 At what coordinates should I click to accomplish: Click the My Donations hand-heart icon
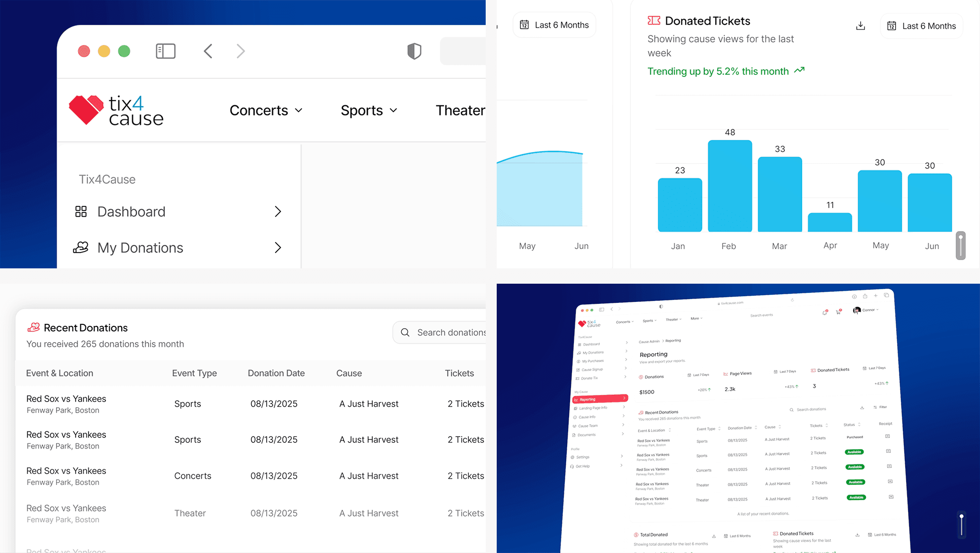(x=81, y=247)
